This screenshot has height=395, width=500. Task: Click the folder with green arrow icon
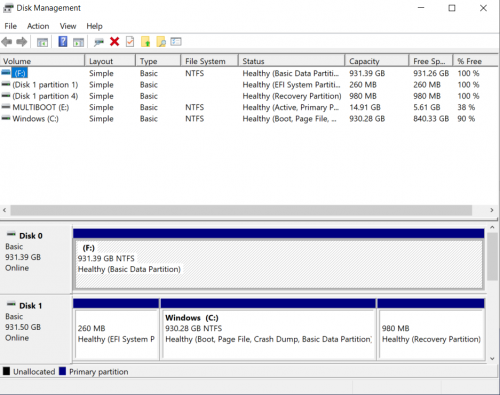coord(146,42)
